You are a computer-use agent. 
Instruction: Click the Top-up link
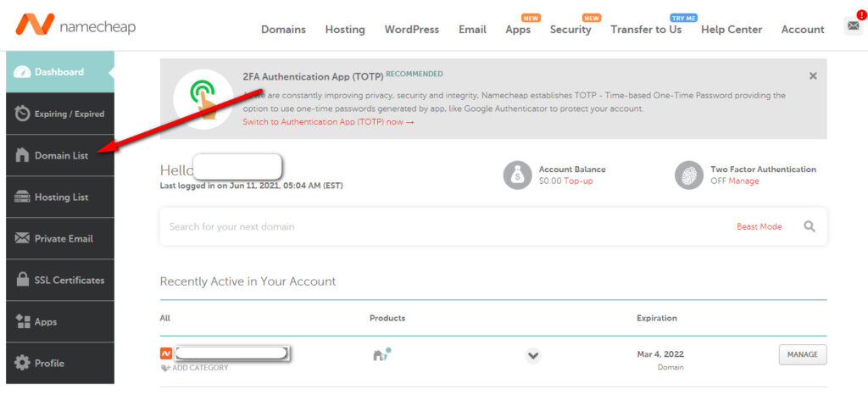click(578, 181)
